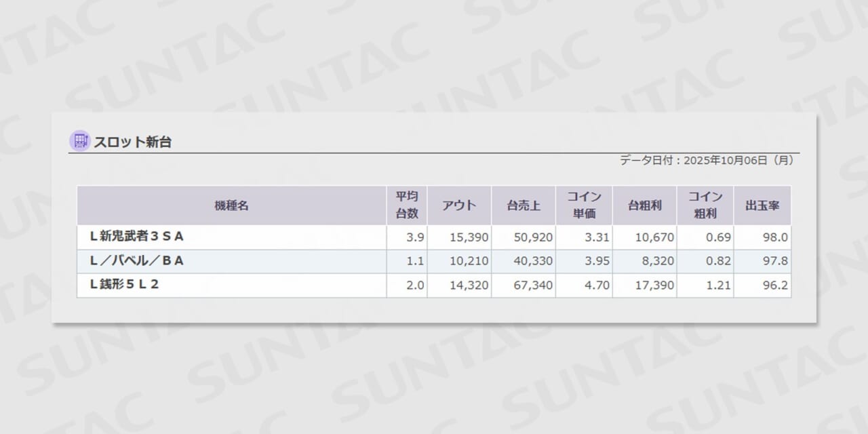The height and width of the screenshot is (434, 868).
Task: Click the アウト column header
Action: (x=459, y=205)
